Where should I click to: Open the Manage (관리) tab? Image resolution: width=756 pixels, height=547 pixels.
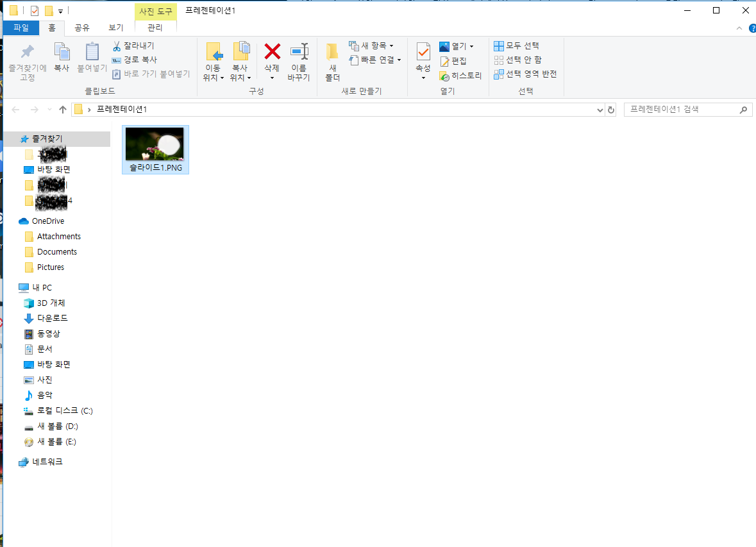[155, 28]
